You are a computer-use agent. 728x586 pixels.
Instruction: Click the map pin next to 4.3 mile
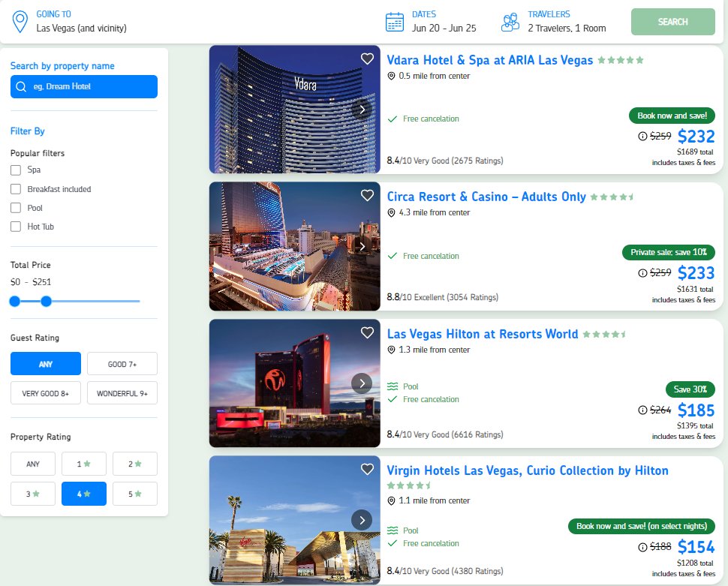pyautogui.click(x=391, y=212)
